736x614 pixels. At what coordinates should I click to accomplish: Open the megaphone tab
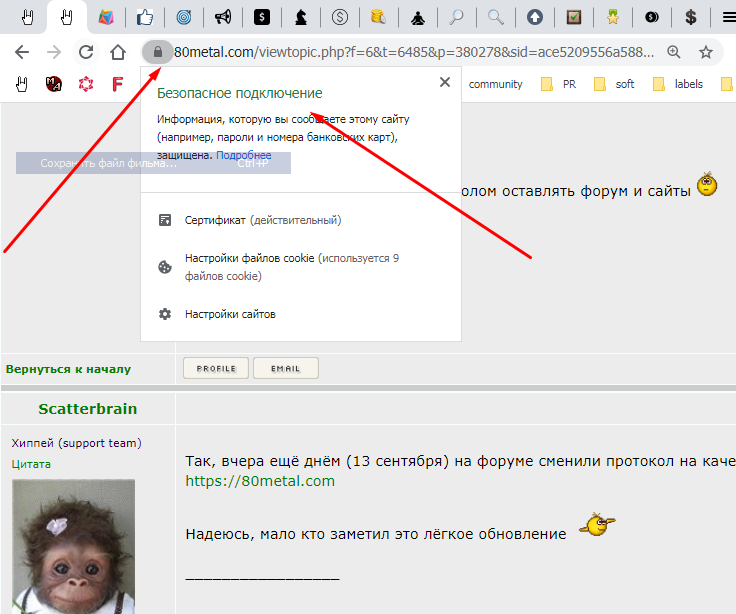click(223, 17)
